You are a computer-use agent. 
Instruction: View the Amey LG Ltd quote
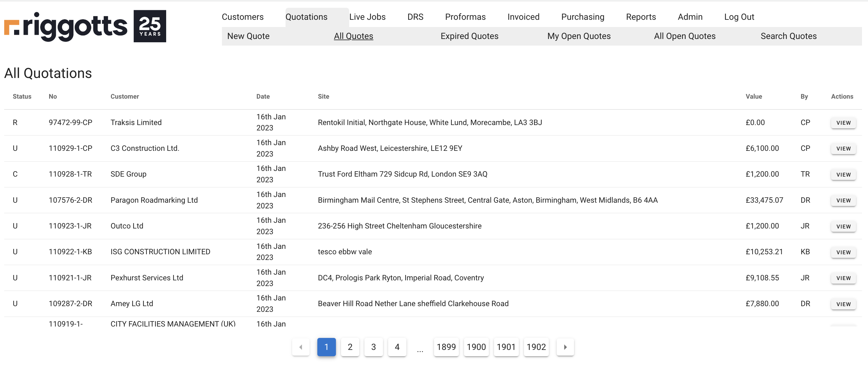[x=843, y=304]
